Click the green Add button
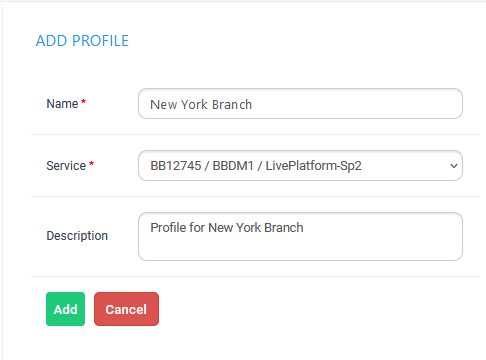Image resolution: width=486 pixels, height=360 pixels. point(65,309)
